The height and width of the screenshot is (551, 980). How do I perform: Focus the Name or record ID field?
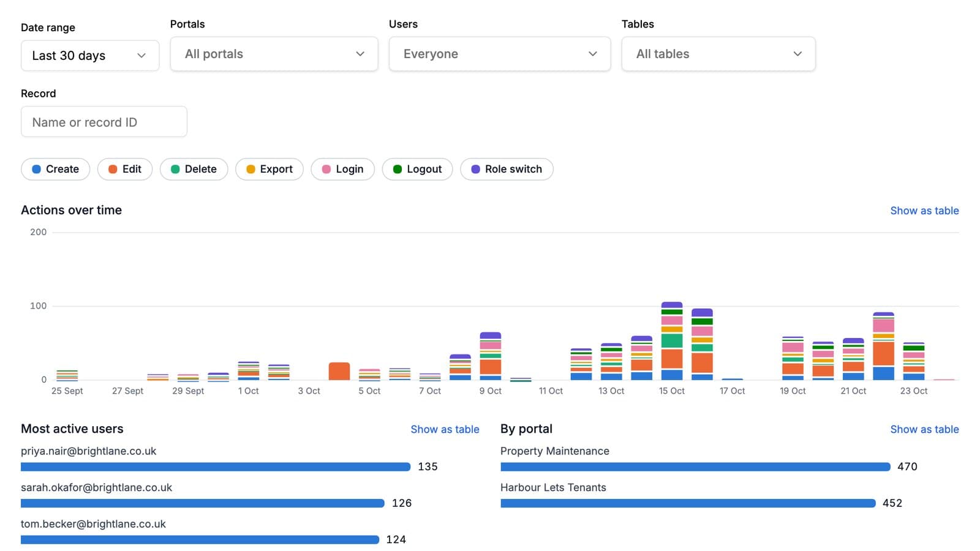point(104,122)
